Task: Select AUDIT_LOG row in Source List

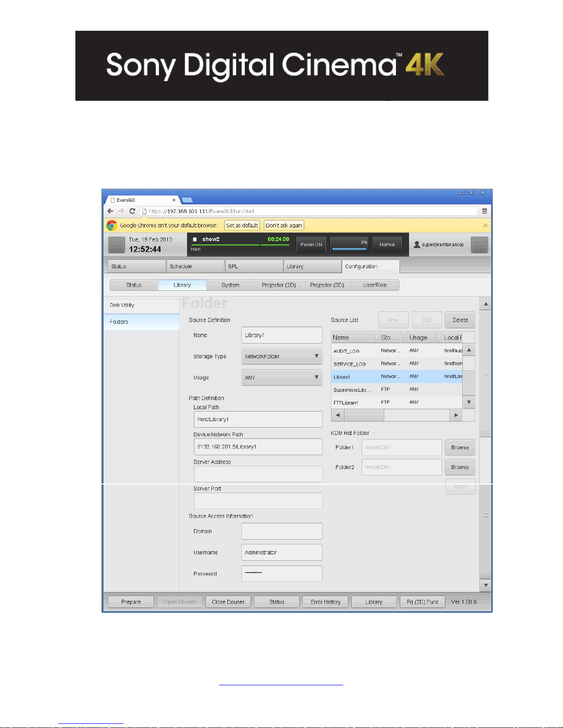Action: click(x=397, y=351)
